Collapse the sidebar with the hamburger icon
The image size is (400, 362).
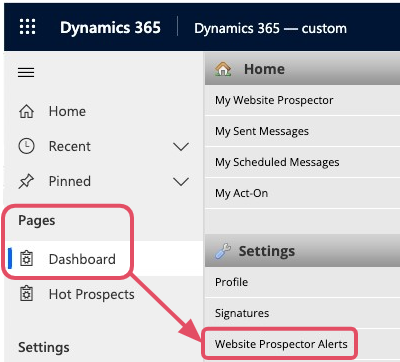coord(26,72)
